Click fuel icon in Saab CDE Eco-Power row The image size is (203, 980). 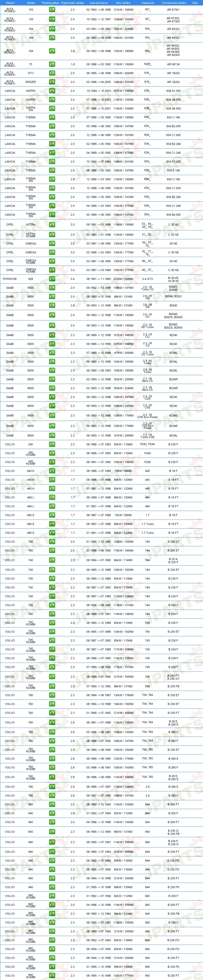(52, 415)
